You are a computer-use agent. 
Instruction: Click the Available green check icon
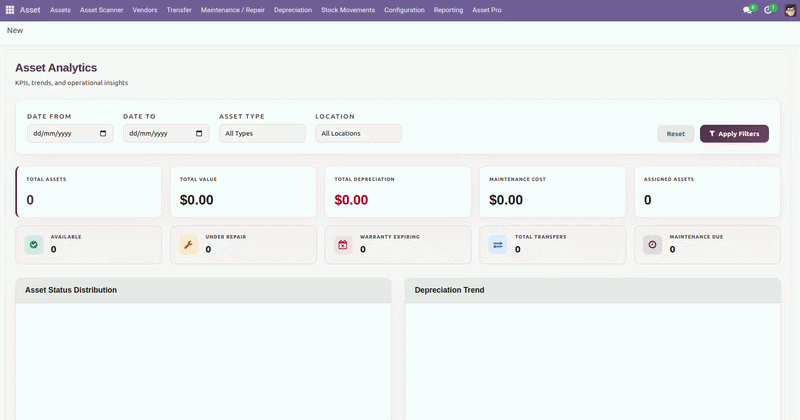(x=34, y=245)
